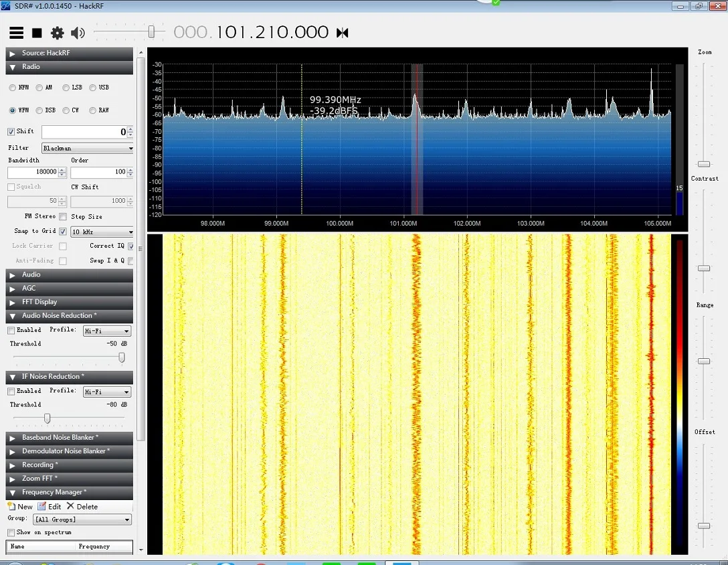Select the RAW radio mode
This screenshot has height=565, width=728.
pyautogui.click(x=93, y=110)
